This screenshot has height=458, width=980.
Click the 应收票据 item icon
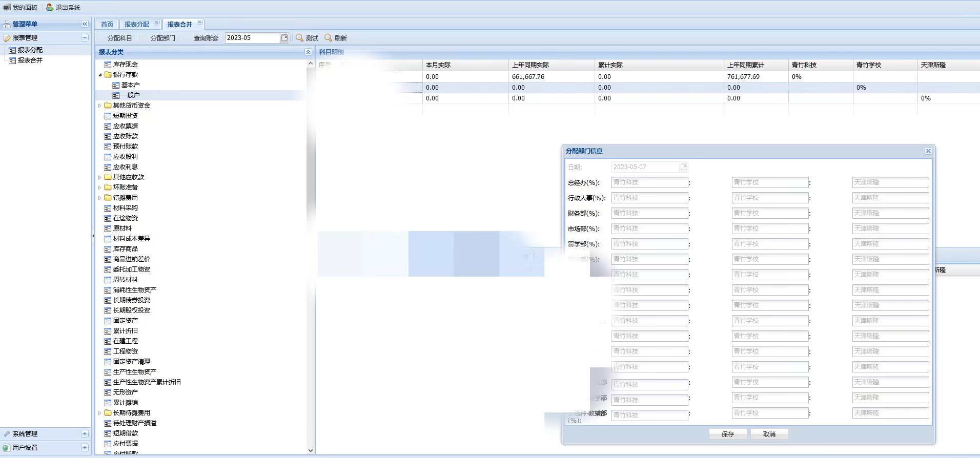pos(108,126)
